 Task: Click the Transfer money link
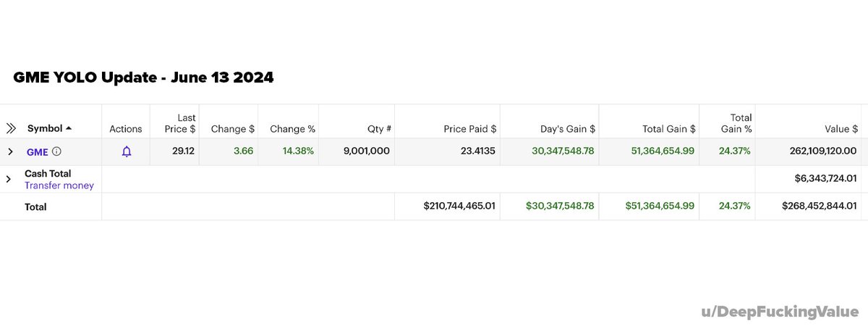59,185
